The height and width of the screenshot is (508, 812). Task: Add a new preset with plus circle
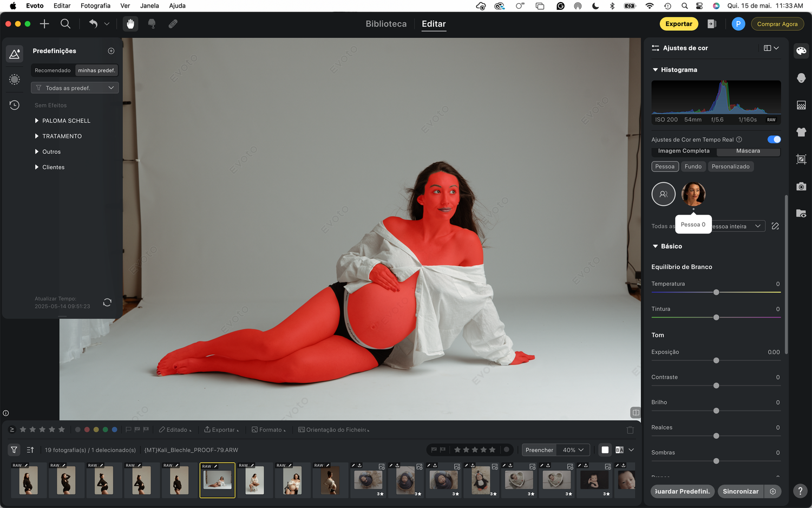[111, 51]
